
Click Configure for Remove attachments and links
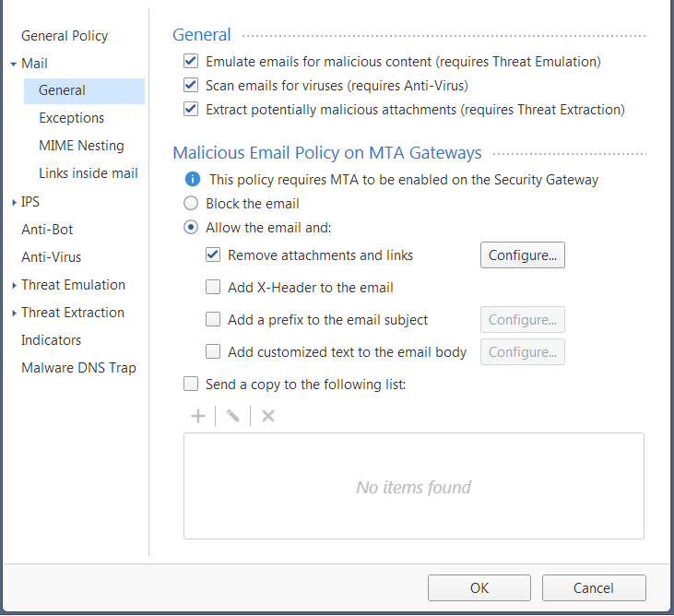(522, 255)
